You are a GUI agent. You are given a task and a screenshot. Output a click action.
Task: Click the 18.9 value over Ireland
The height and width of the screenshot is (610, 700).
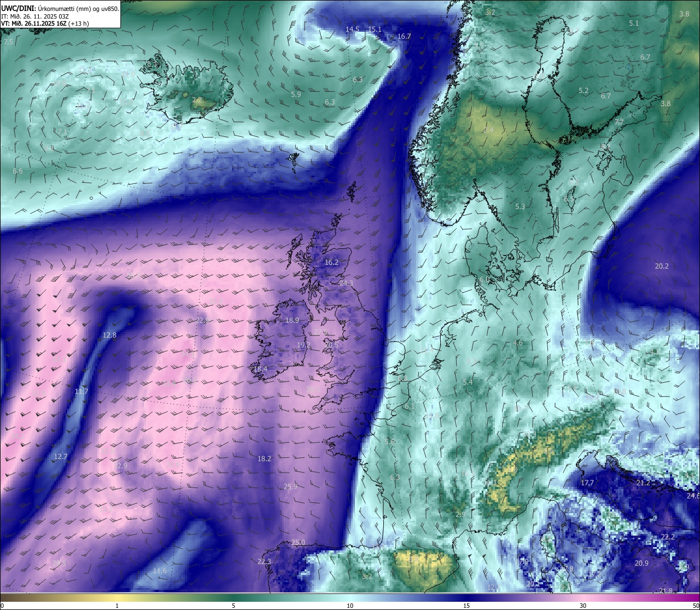click(292, 320)
